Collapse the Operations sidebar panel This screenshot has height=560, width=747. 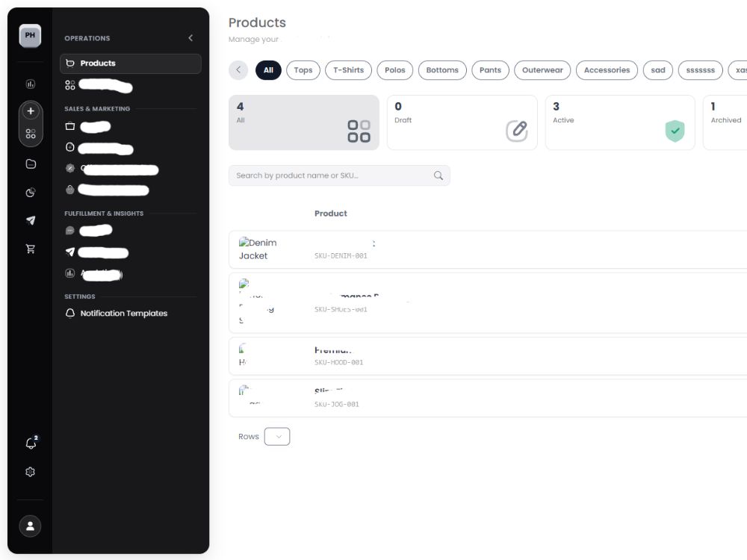pyautogui.click(x=190, y=37)
